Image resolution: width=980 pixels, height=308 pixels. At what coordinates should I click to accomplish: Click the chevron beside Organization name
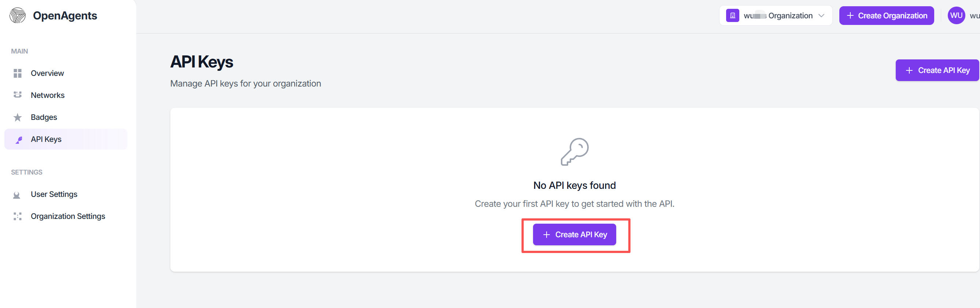click(x=821, y=16)
